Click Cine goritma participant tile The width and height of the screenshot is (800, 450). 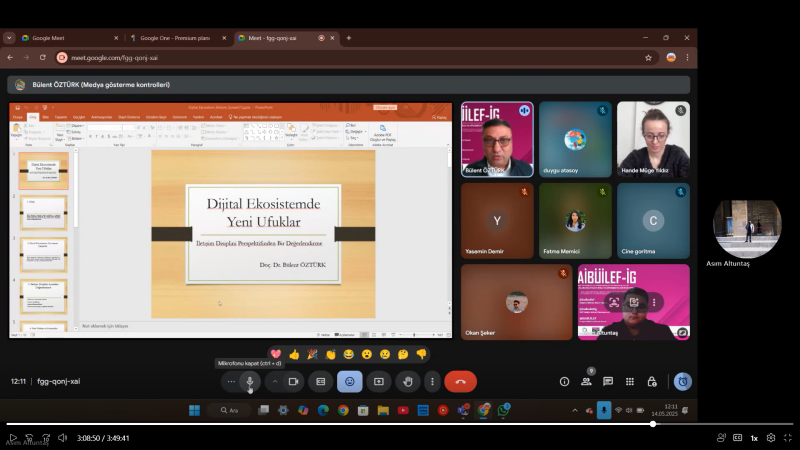[x=653, y=221]
